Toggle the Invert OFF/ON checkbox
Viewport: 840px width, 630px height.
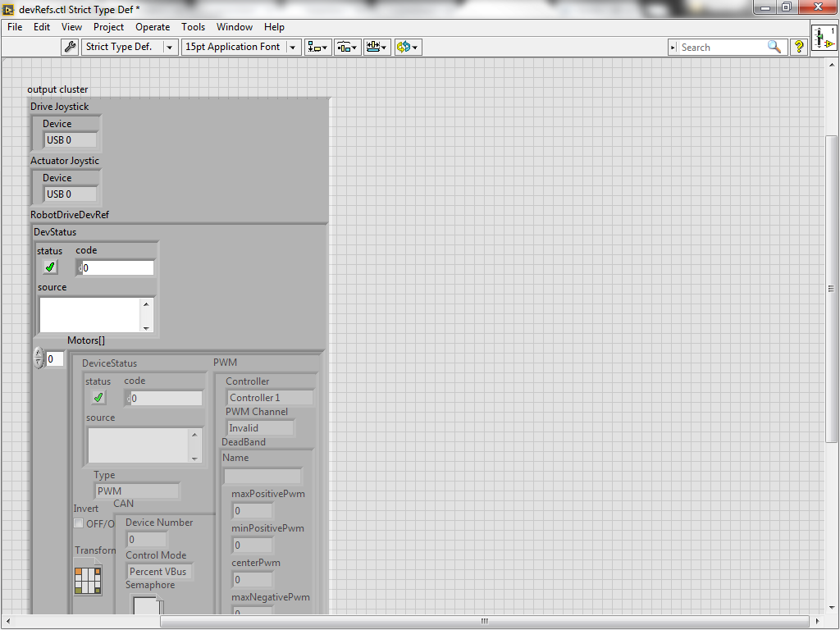coord(78,523)
